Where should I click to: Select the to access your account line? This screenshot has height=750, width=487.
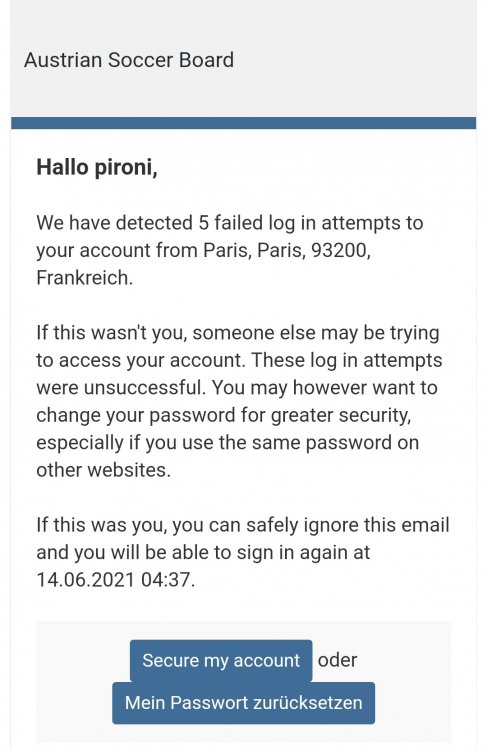(239, 360)
